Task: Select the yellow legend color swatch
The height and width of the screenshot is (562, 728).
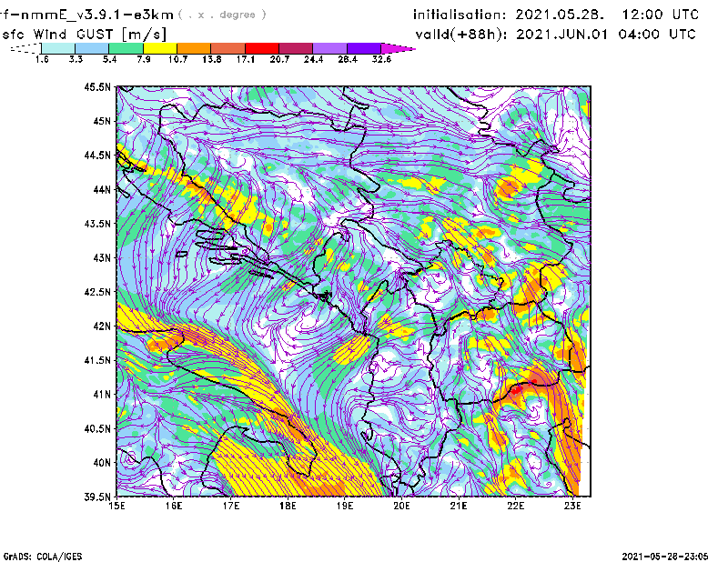Action: [160, 48]
